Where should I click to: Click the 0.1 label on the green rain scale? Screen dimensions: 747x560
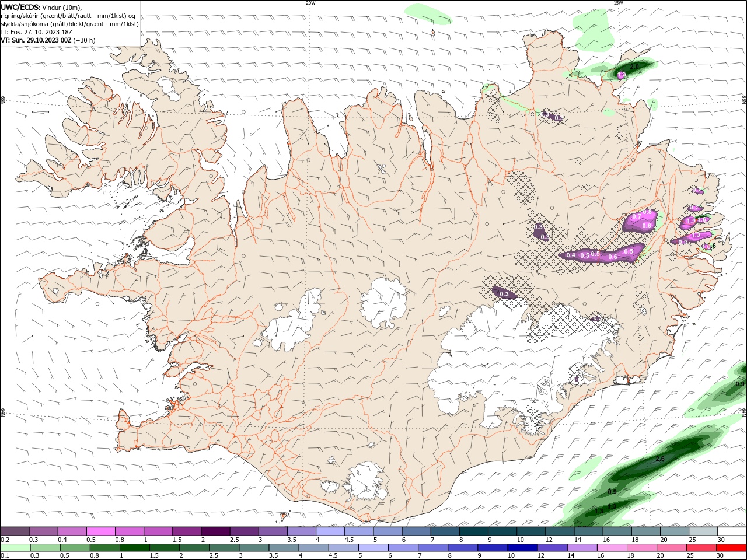[5, 555]
